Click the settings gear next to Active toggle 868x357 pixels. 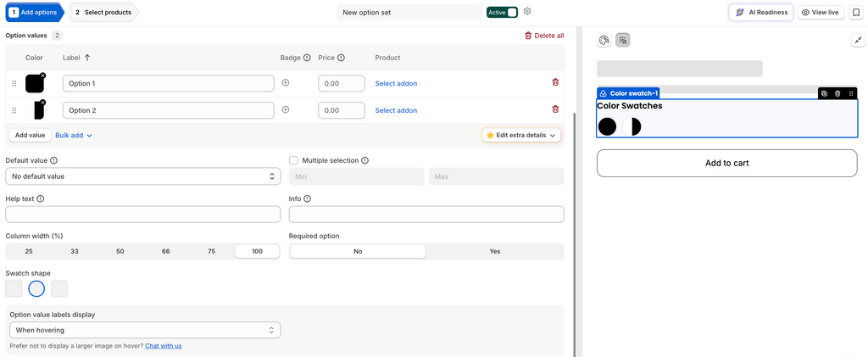527,12
